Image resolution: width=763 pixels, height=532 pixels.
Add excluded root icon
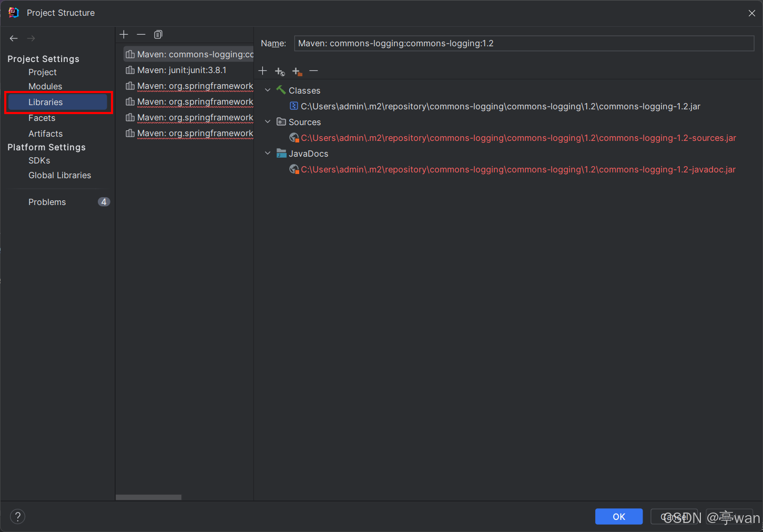pyautogui.click(x=297, y=71)
